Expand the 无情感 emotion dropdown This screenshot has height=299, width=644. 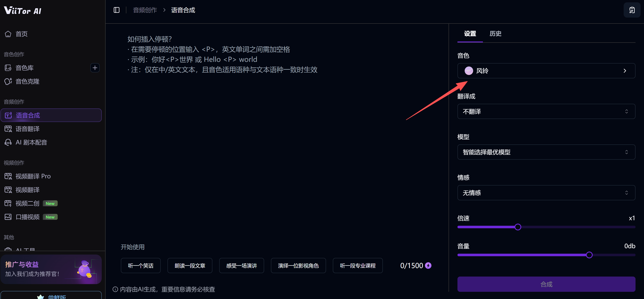[x=546, y=192]
